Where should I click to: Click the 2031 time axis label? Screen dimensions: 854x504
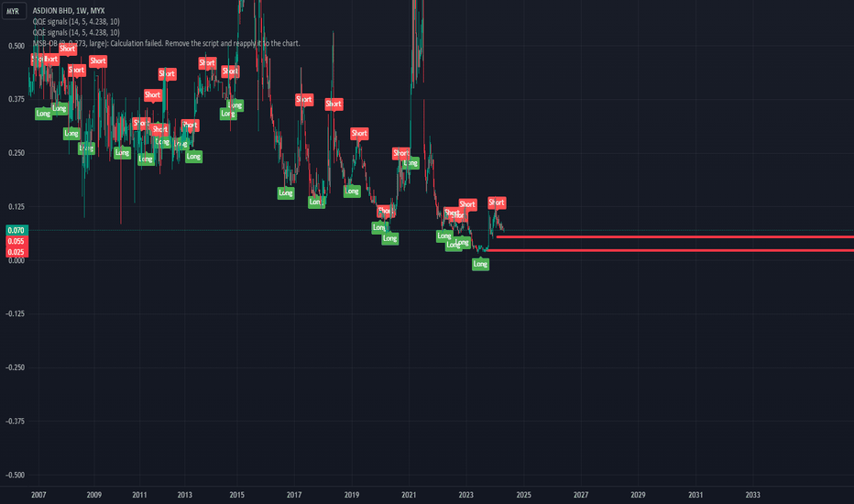point(695,495)
